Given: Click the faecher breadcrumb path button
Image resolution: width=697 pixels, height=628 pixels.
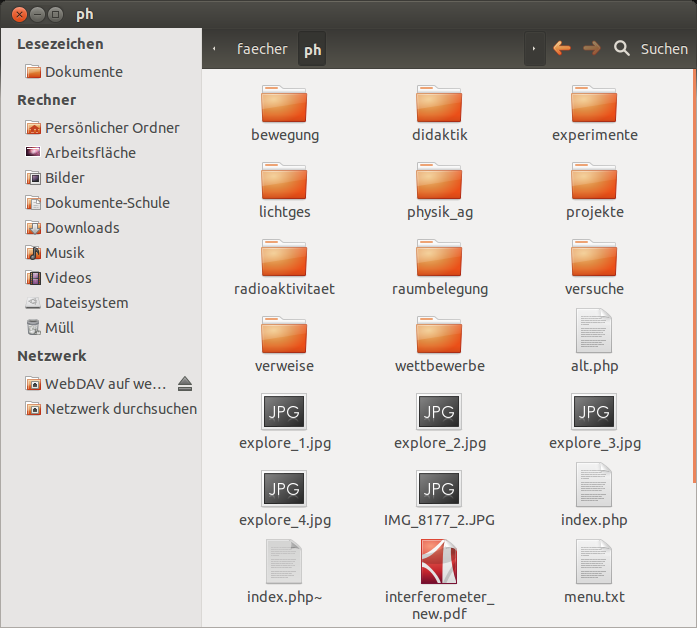Looking at the screenshot, I should (x=262, y=48).
